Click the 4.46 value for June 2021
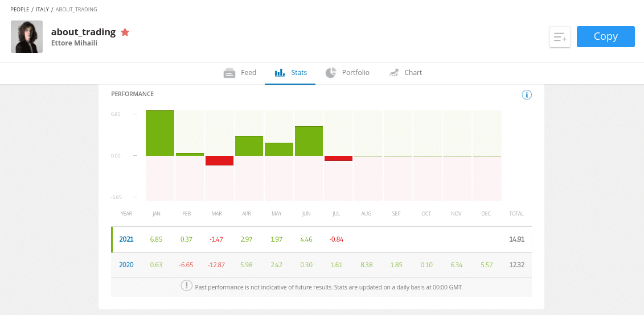 pyautogui.click(x=306, y=239)
